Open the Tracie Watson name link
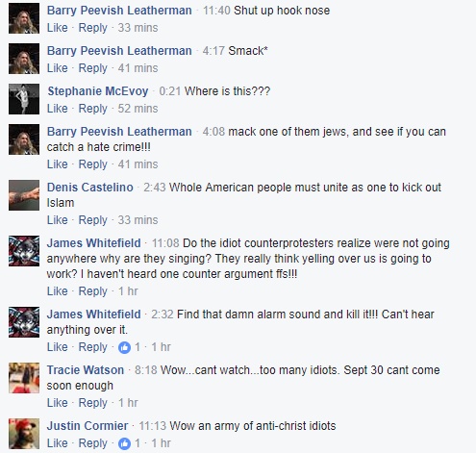The width and height of the screenshot is (476, 453). pyautogui.click(x=86, y=370)
